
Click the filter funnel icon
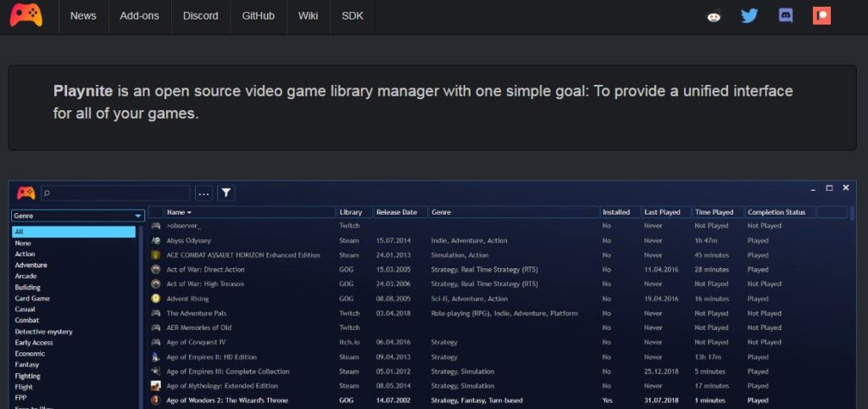coord(226,193)
